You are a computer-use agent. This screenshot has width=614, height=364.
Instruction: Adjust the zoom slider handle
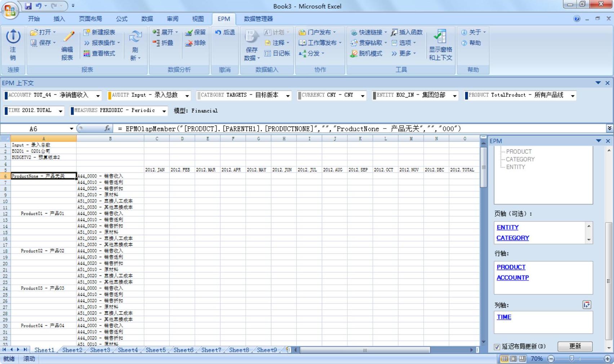pyautogui.click(x=571, y=359)
